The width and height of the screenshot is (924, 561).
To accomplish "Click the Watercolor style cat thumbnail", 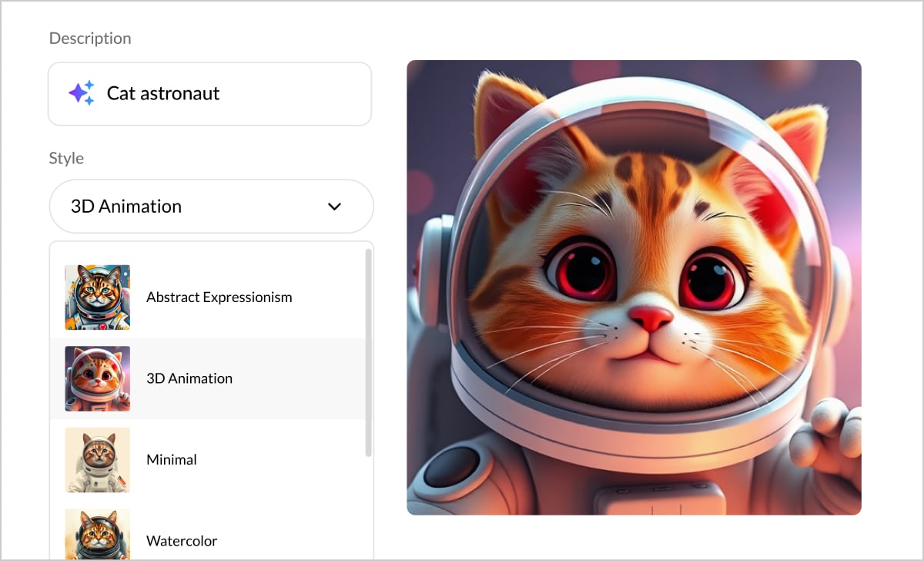I will (97, 535).
